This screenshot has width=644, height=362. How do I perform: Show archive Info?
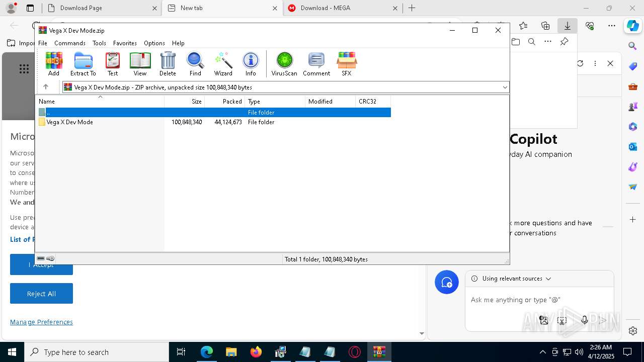[251, 64]
